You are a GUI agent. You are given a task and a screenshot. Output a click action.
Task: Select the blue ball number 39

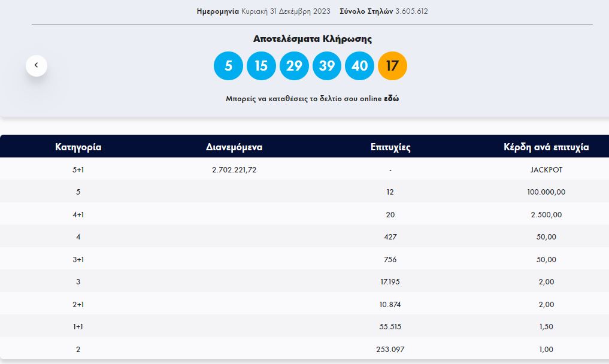click(327, 66)
